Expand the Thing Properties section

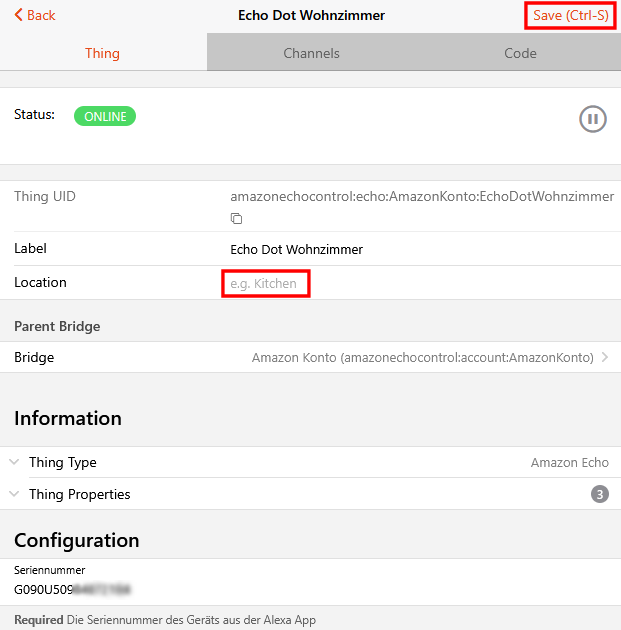point(310,494)
